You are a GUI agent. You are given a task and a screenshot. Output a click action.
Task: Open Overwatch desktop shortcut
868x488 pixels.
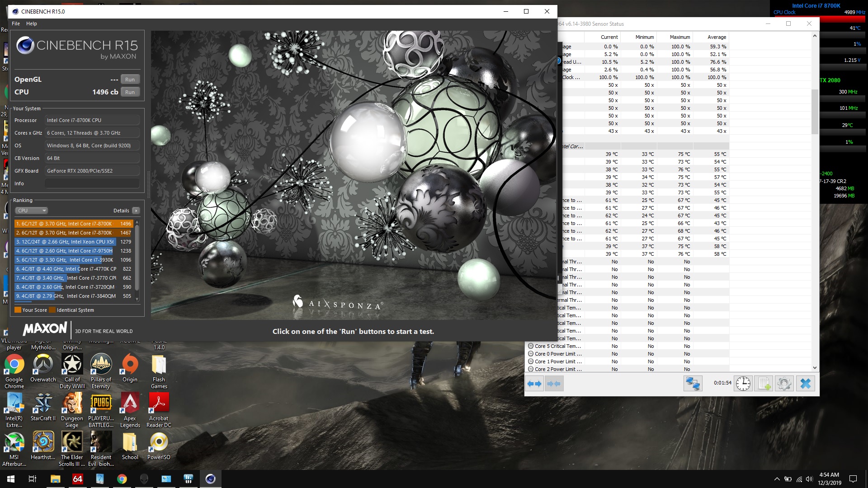click(x=43, y=368)
